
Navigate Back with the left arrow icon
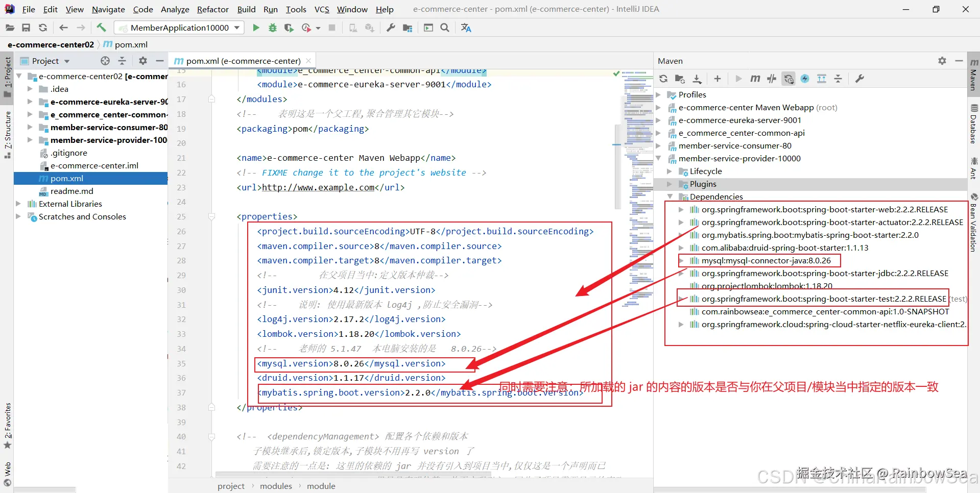tap(63, 28)
